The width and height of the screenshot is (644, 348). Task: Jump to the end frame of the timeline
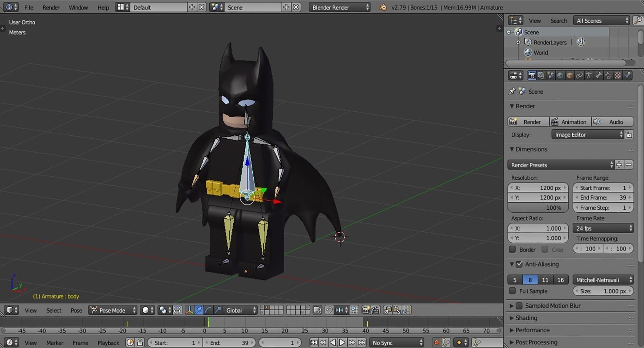[x=362, y=343]
